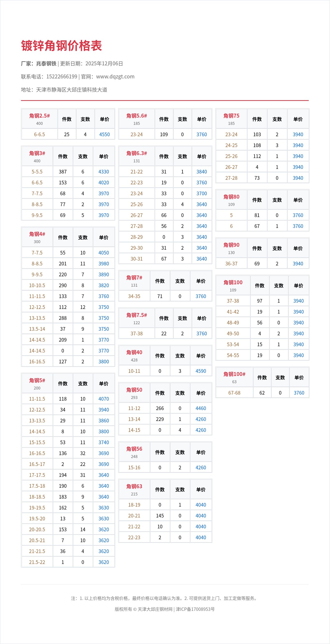
Task: Select the 36-37 spec cell in 角钢90 table
Action: [231, 264]
